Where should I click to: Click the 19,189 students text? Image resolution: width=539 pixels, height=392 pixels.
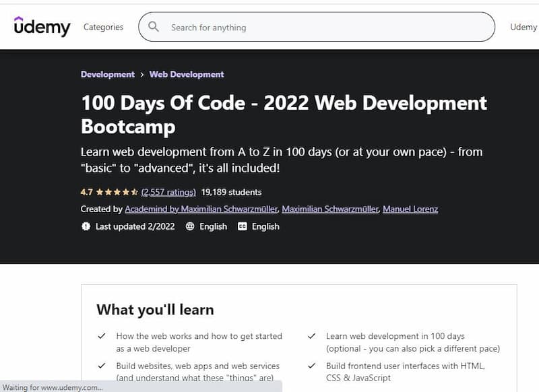point(231,192)
